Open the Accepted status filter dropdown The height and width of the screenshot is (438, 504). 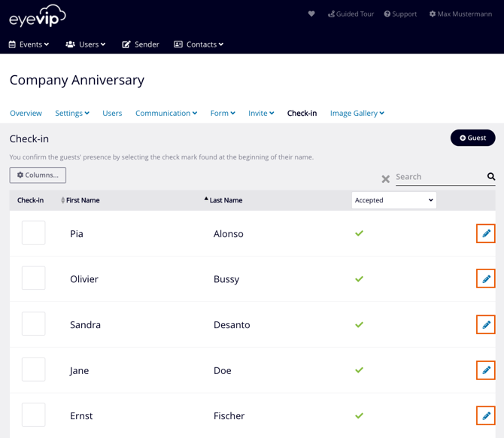(x=393, y=200)
